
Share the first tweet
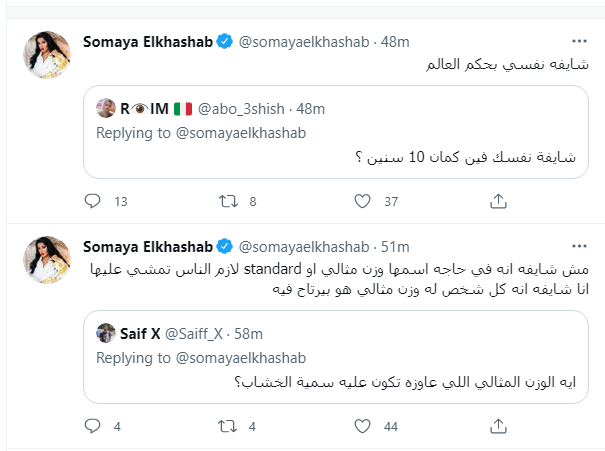(x=498, y=202)
